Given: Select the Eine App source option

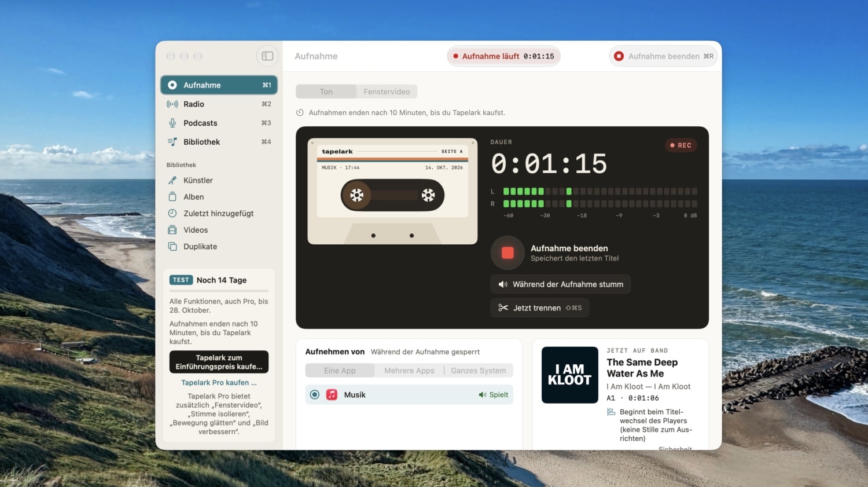Looking at the screenshot, I should click(340, 371).
